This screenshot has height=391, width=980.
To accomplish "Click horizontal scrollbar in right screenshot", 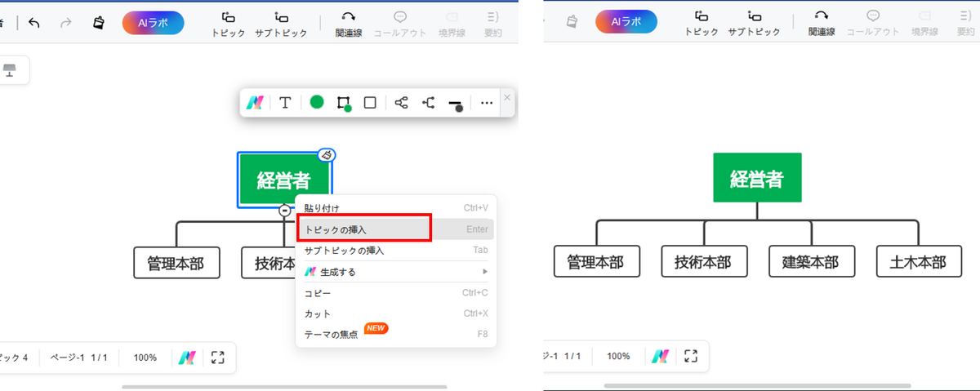I will click(x=757, y=386).
